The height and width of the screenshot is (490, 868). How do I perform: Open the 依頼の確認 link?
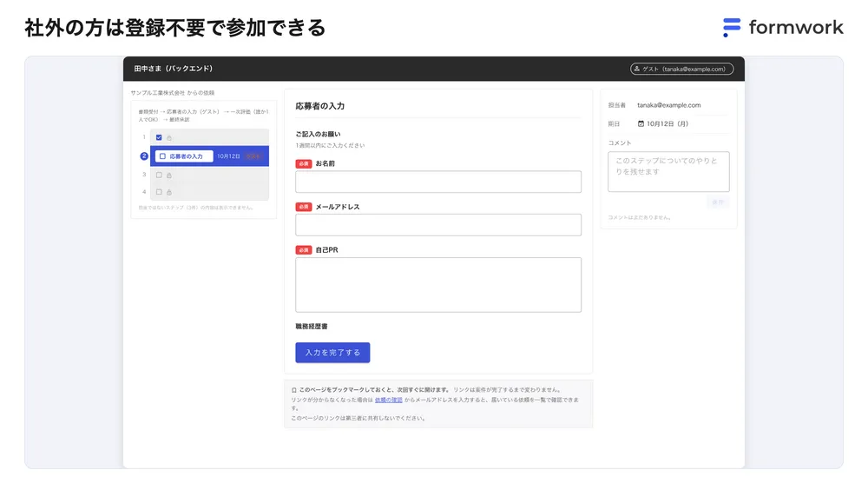[x=389, y=400]
